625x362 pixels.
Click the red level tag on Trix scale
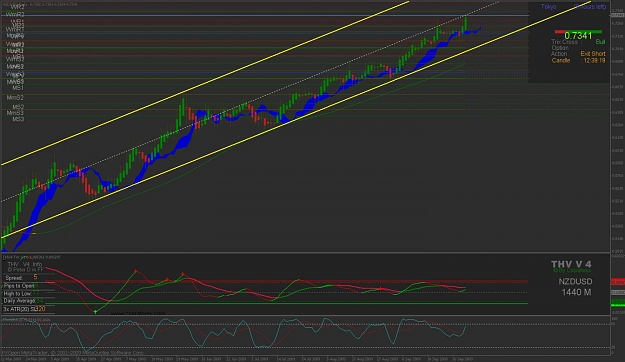point(618,282)
